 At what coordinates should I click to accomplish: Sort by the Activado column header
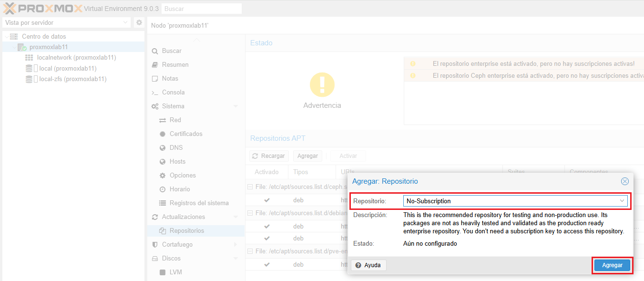[x=266, y=172]
